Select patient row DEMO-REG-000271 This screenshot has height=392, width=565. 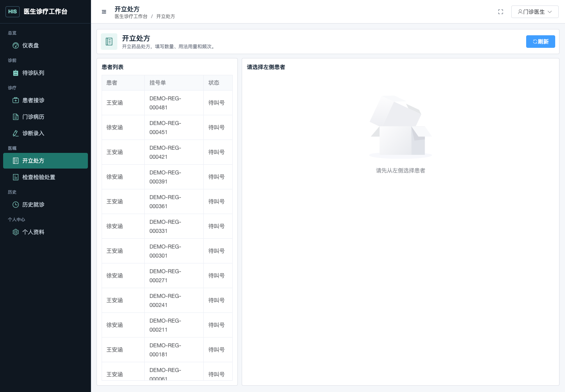(x=167, y=276)
